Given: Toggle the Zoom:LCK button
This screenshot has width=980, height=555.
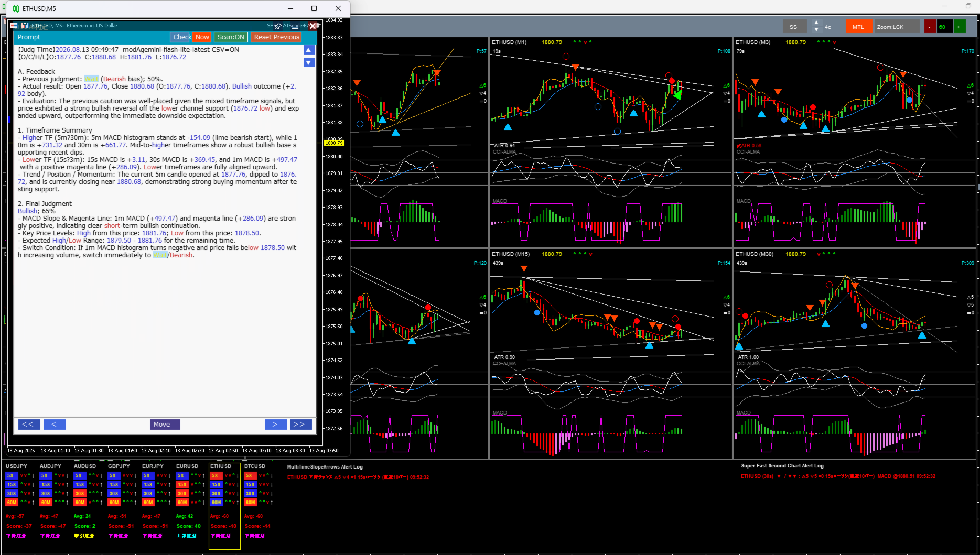Looking at the screenshot, I should tap(897, 27).
